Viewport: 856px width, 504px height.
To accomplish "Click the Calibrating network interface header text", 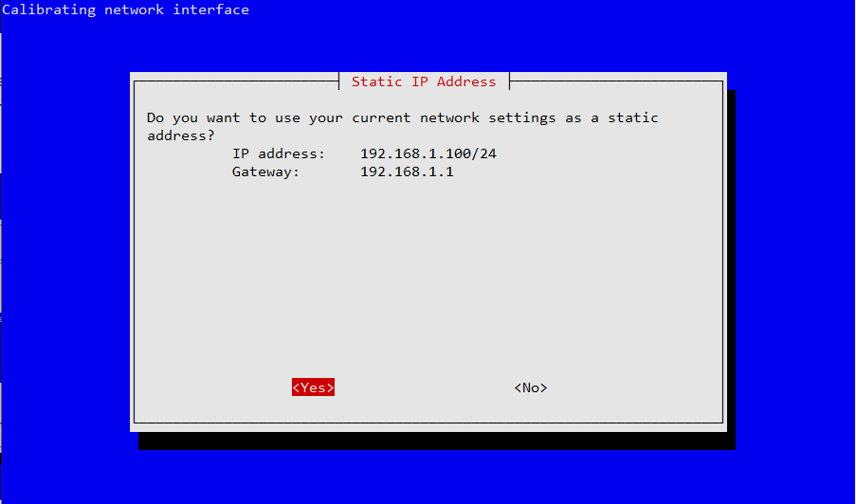I will [x=126, y=10].
